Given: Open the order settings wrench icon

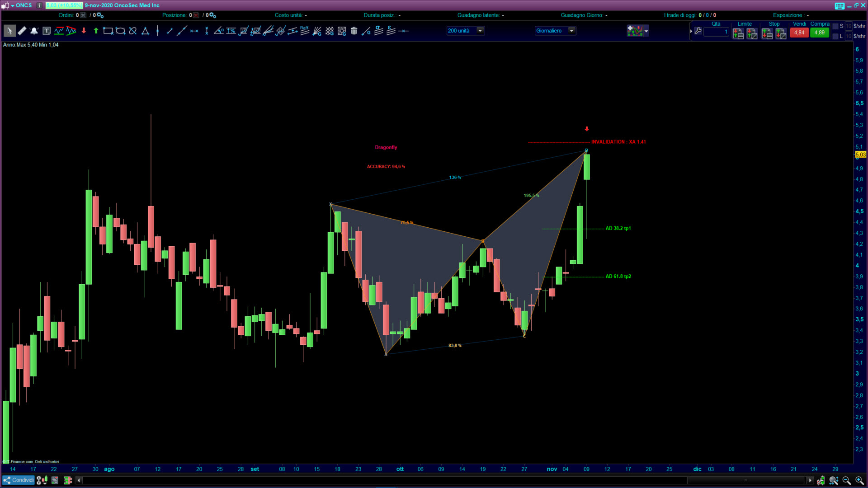Looking at the screenshot, I should (x=698, y=31).
